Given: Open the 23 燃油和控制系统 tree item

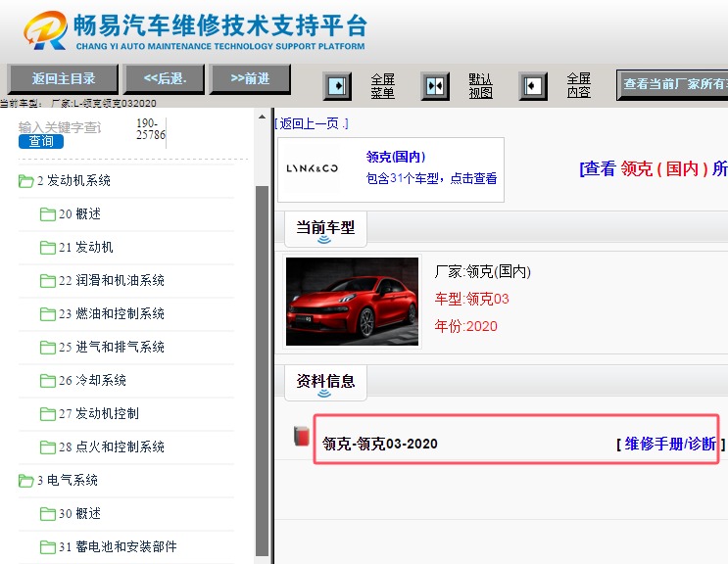Looking at the screenshot, I should pos(112,314).
